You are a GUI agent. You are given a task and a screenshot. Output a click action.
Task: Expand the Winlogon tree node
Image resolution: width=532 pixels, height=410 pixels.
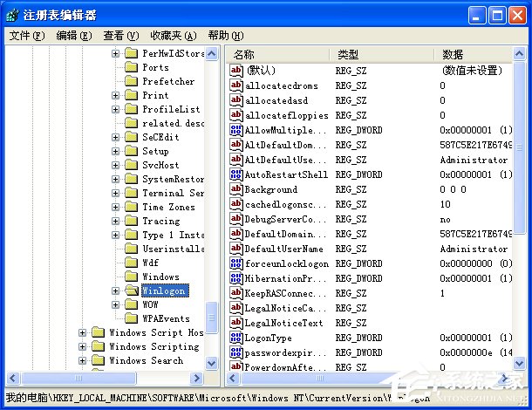[x=115, y=290]
